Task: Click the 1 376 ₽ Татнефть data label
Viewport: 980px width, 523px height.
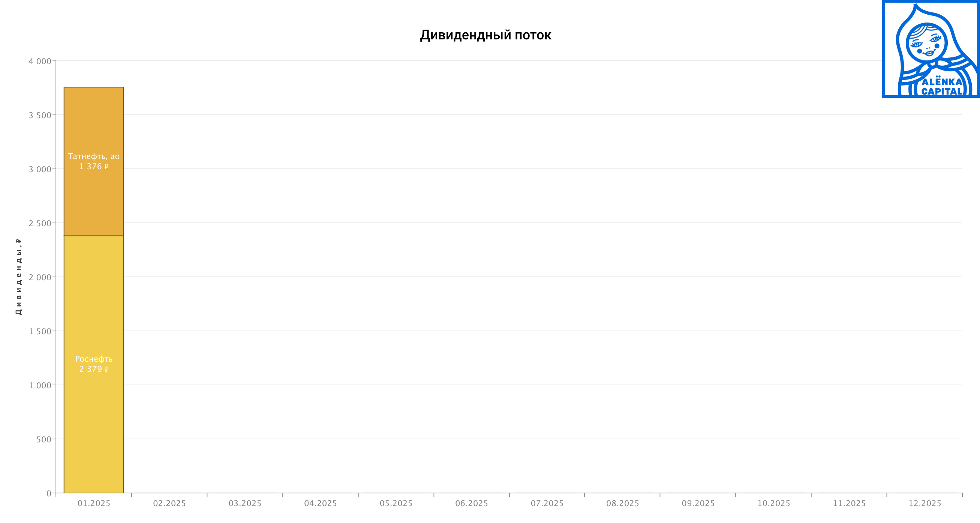Action: [94, 167]
